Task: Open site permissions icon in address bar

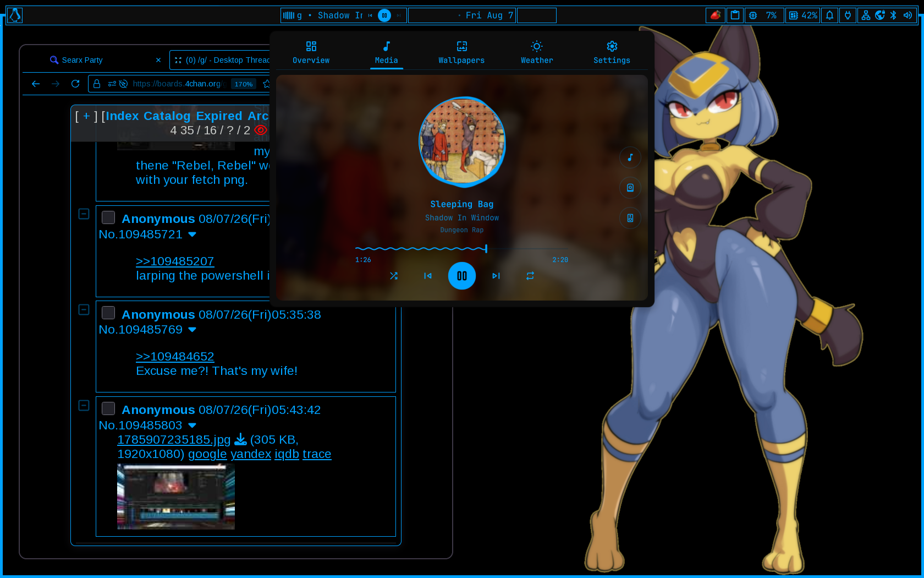Action: coord(112,84)
